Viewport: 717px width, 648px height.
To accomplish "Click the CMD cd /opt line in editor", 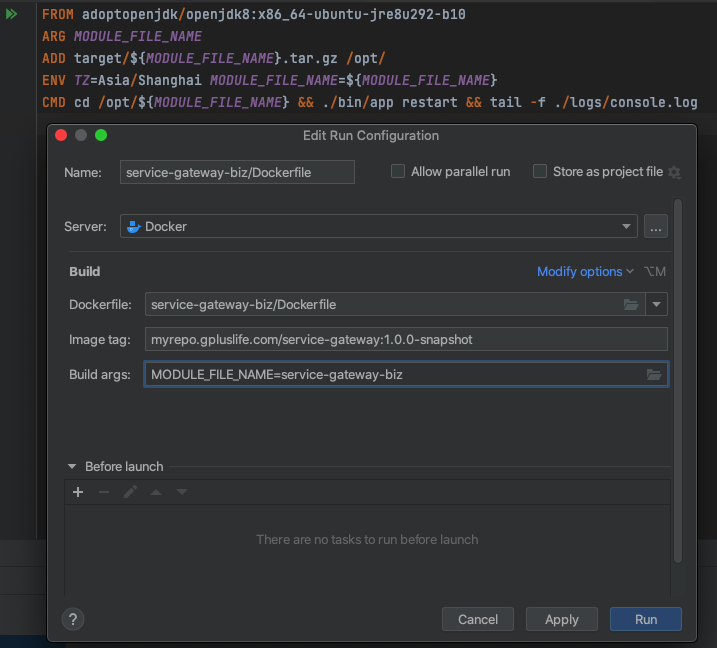I will pos(370,102).
